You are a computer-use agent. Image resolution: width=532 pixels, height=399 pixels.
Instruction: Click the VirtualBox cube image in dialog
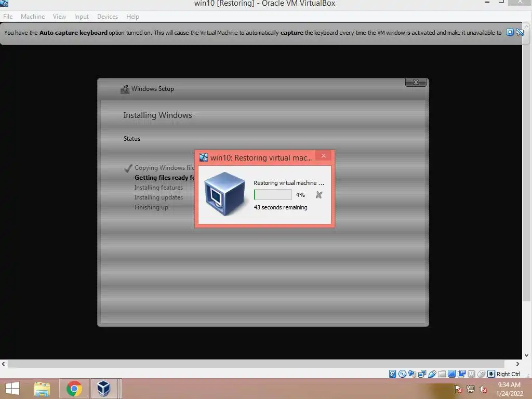(x=224, y=194)
